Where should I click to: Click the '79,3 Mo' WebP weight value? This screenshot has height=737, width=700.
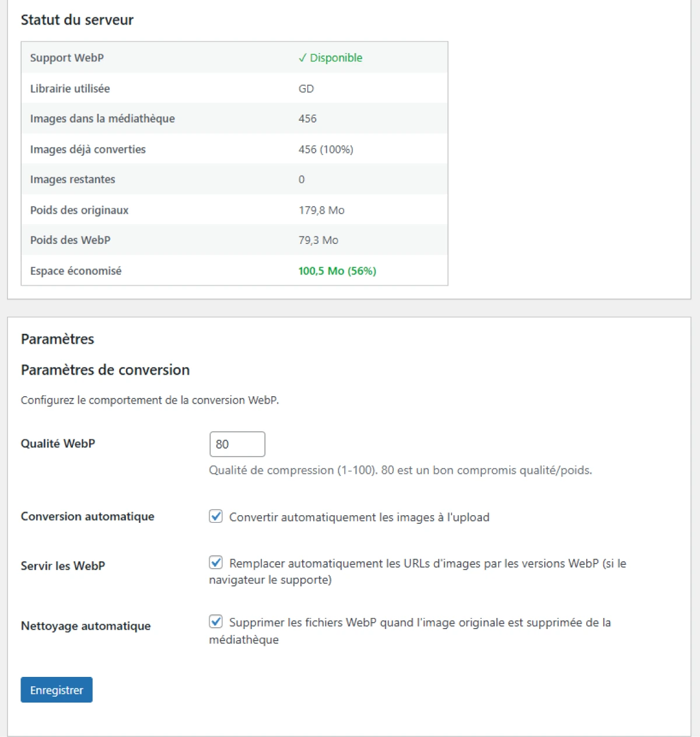318,240
